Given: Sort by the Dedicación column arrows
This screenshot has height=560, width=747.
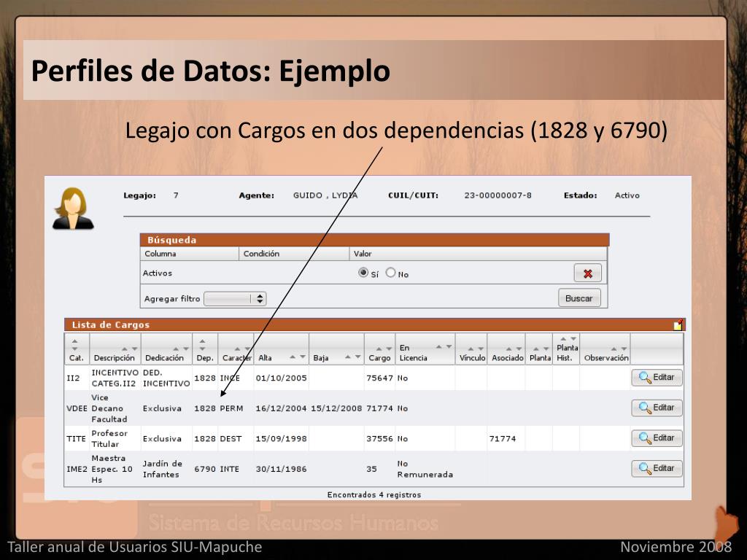Looking at the screenshot, I should click(181, 349).
